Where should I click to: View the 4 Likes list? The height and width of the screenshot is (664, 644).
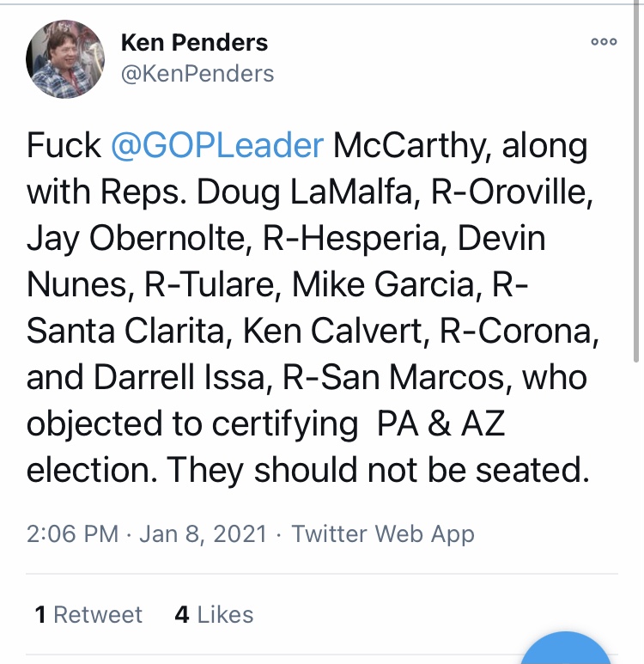click(x=215, y=614)
